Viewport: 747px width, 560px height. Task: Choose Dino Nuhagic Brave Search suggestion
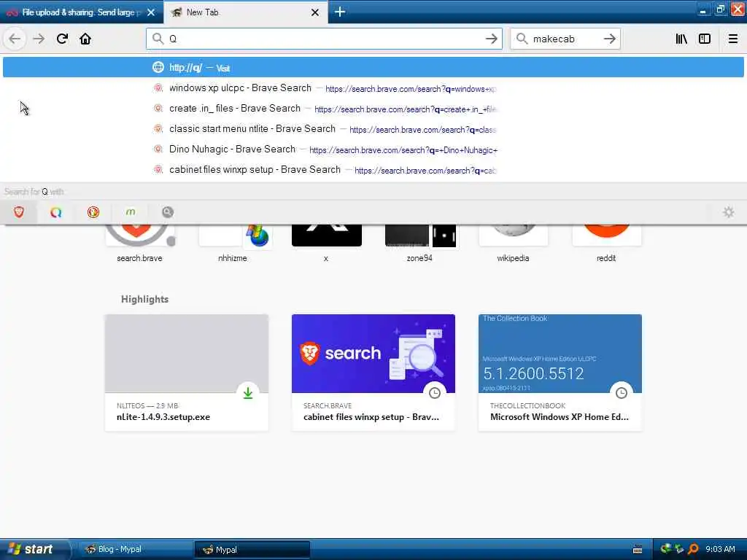click(x=373, y=149)
